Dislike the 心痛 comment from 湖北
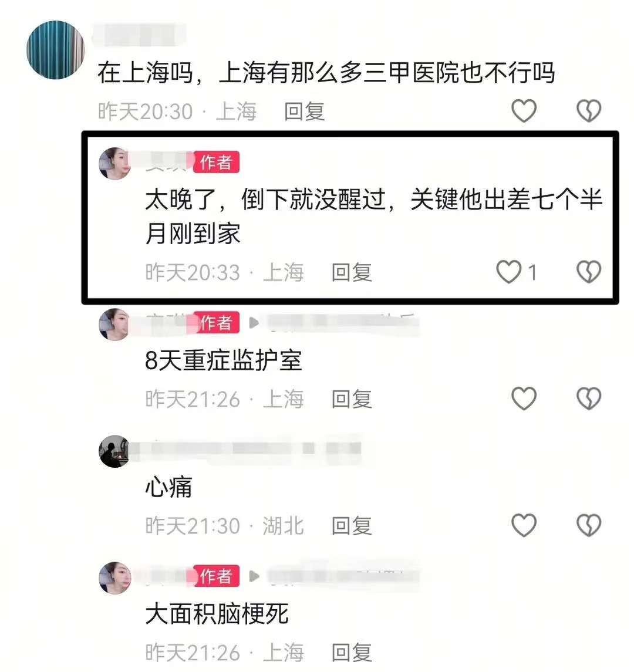634x672 pixels. coord(589,525)
